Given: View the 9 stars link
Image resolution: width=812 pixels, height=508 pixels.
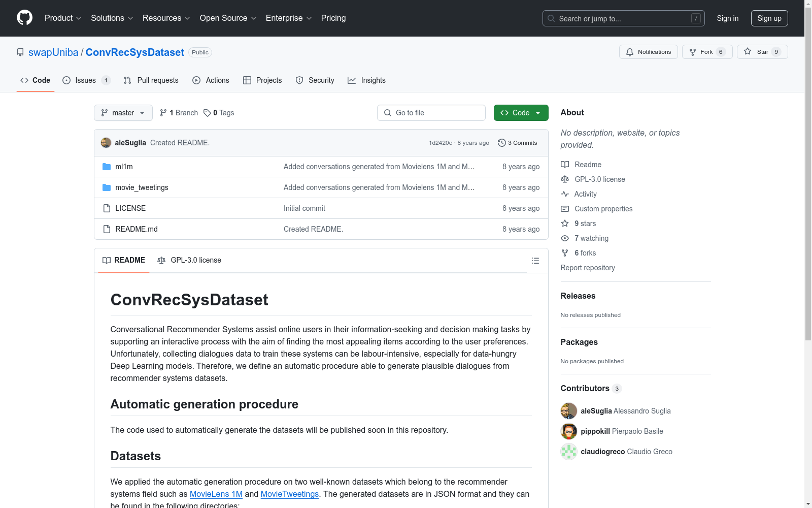Looking at the screenshot, I should (579, 224).
